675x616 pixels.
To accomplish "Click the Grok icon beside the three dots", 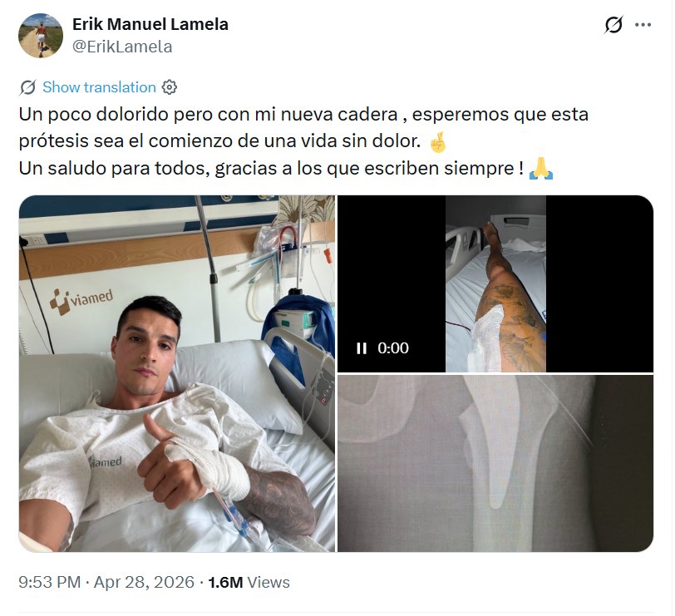I will 613,25.
